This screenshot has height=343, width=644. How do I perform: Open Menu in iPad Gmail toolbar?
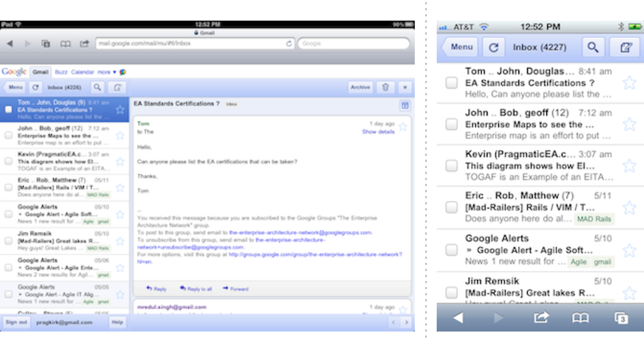[x=16, y=87]
